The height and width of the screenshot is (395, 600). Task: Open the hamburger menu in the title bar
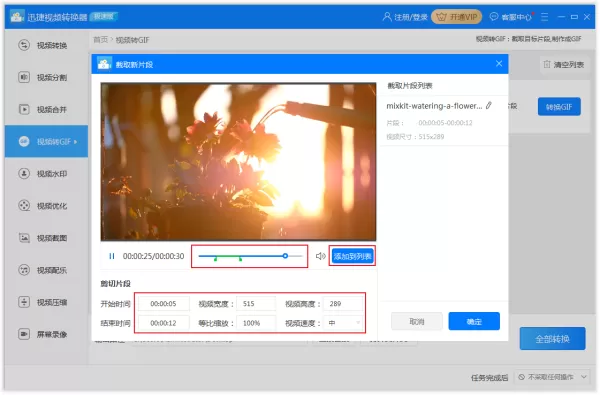click(545, 17)
